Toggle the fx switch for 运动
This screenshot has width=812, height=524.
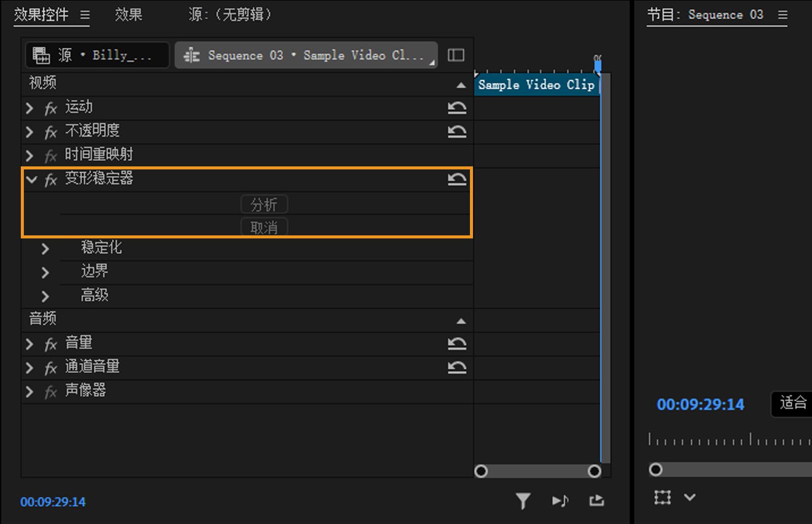51,108
